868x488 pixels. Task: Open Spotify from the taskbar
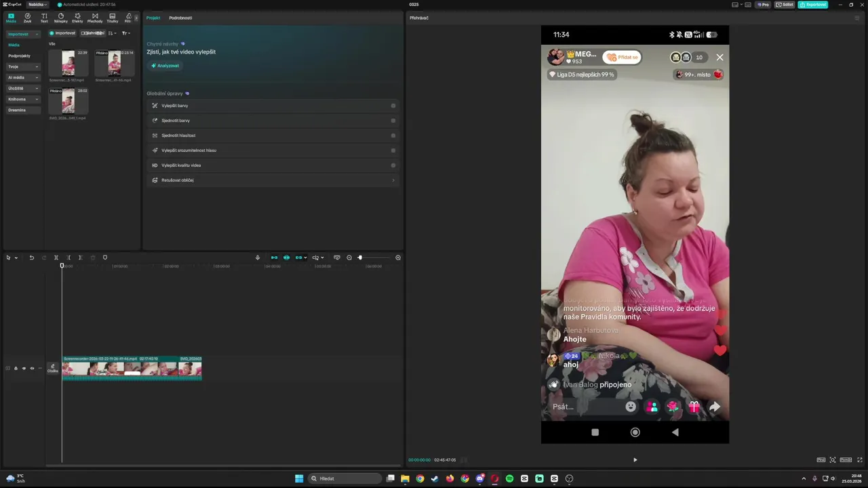click(509, 479)
